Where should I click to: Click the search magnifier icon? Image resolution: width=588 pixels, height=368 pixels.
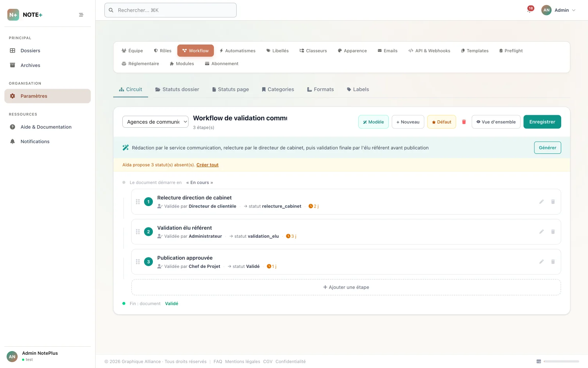click(x=111, y=10)
